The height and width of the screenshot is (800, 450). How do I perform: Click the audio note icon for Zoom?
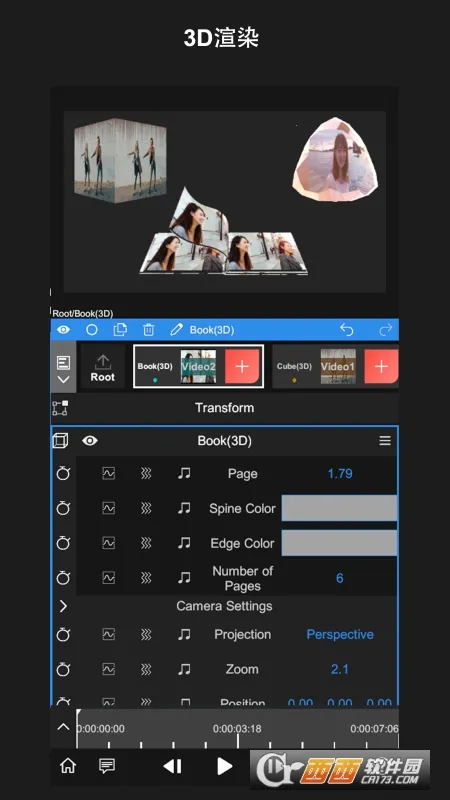pyautogui.click(x=184, y=669)
